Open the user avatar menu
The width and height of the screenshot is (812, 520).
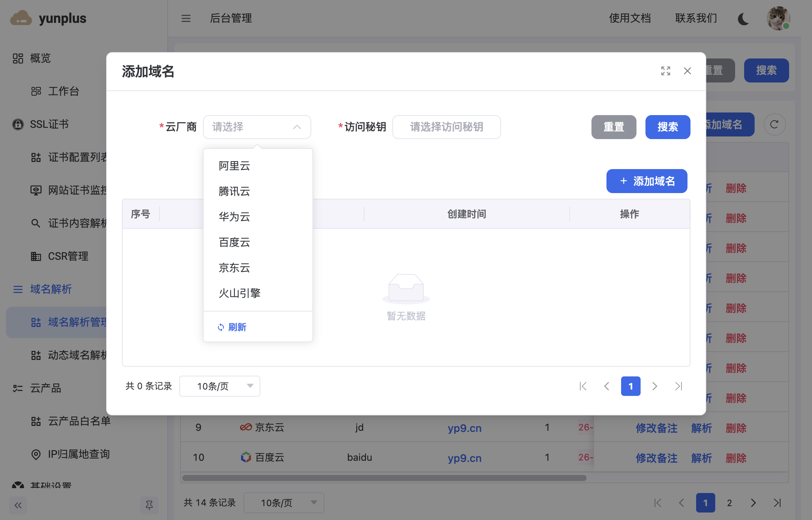click(x=779, y=18)
